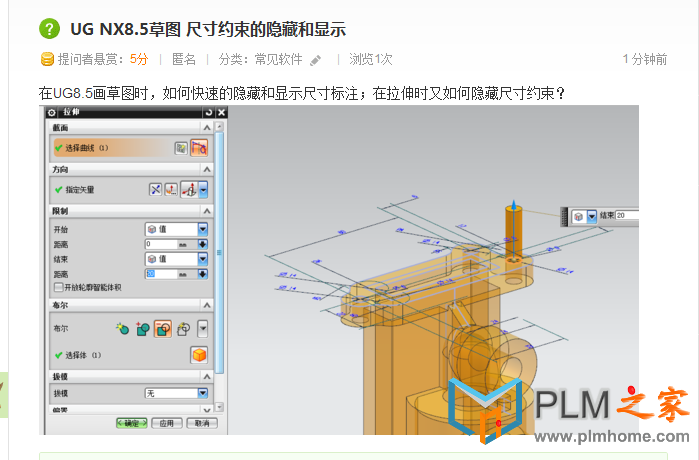Click the 取消 button

202,423
